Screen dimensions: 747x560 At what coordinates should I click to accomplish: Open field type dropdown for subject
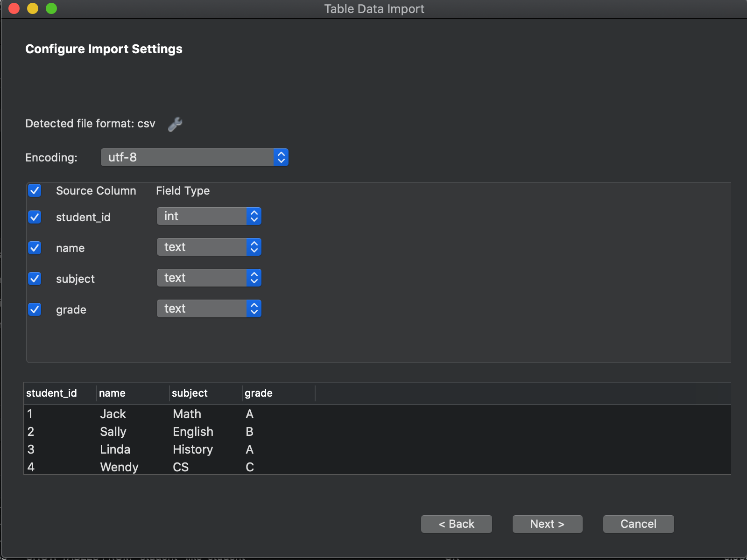(x=209, y=278)
